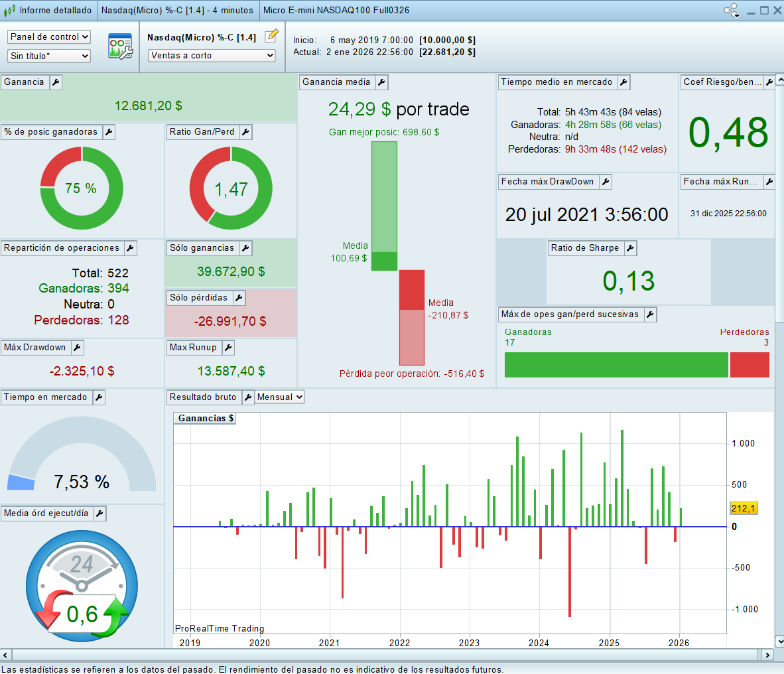Screen dimensions: 784x674
Task: Expand the Panel de control dropdown
Action: (49, 37)
